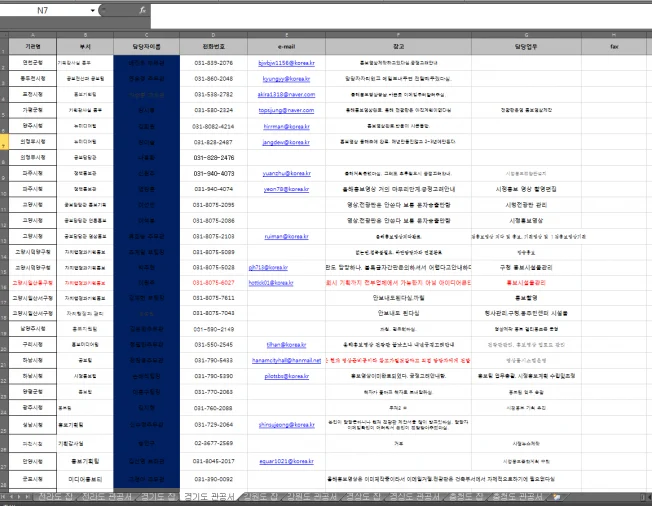This screenshot has height=506, width=652.
Task: Select the 부서 header cell
Action: tap(85, 47)
